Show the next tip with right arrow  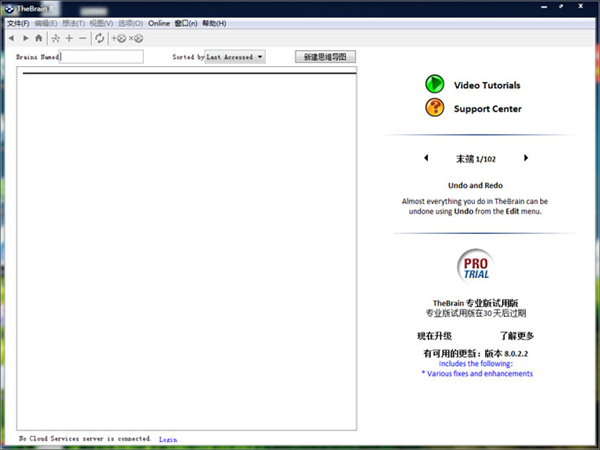click(526, 158)
